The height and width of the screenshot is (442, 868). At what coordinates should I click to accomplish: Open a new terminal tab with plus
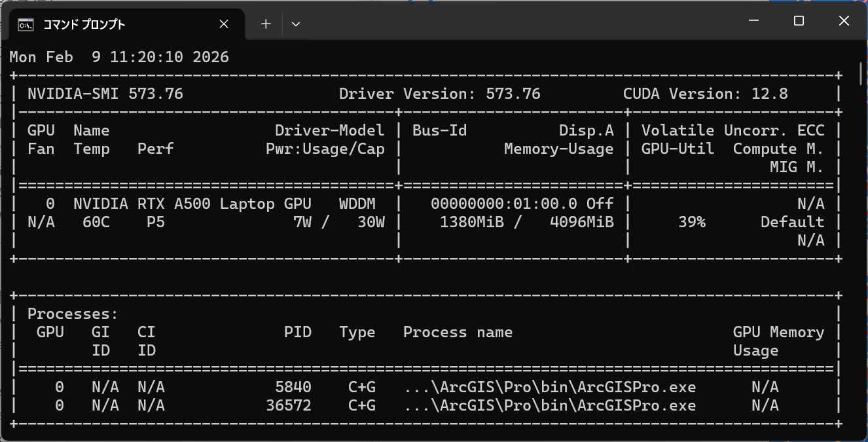[266, 24]
